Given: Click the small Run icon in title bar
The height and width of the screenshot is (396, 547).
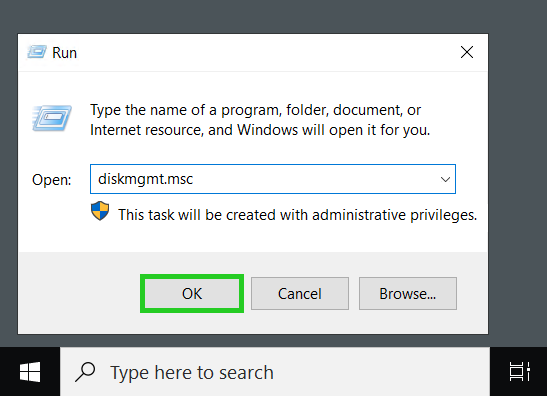Looking at the screenshot, I should (x=37, y=52).
